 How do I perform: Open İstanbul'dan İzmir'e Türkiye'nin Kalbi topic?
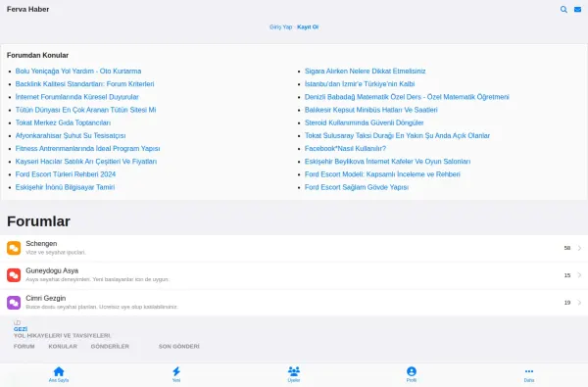click(x=360, y=84)
